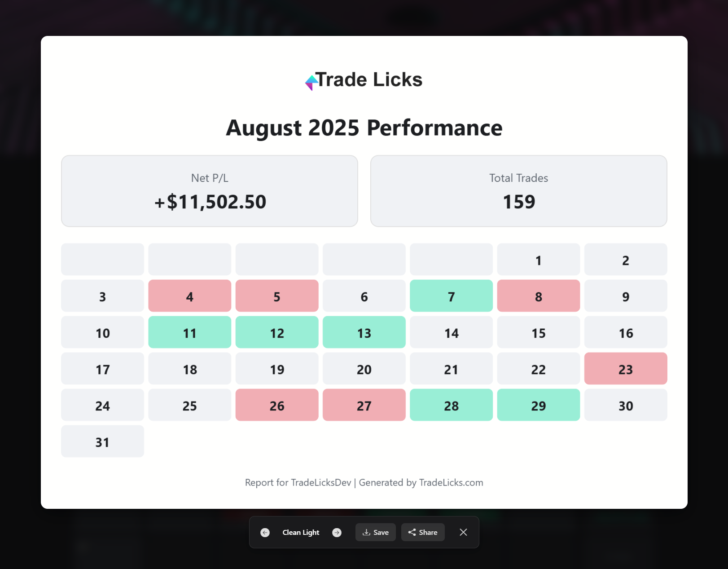Click the next theme arrow icon
The image size is (728, 569).
337,532
